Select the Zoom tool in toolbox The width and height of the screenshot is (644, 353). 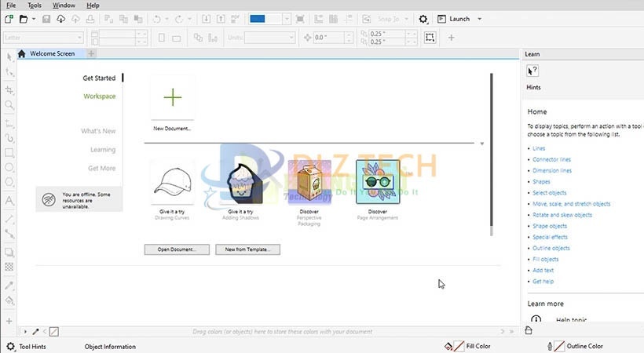tap(9, 104)
